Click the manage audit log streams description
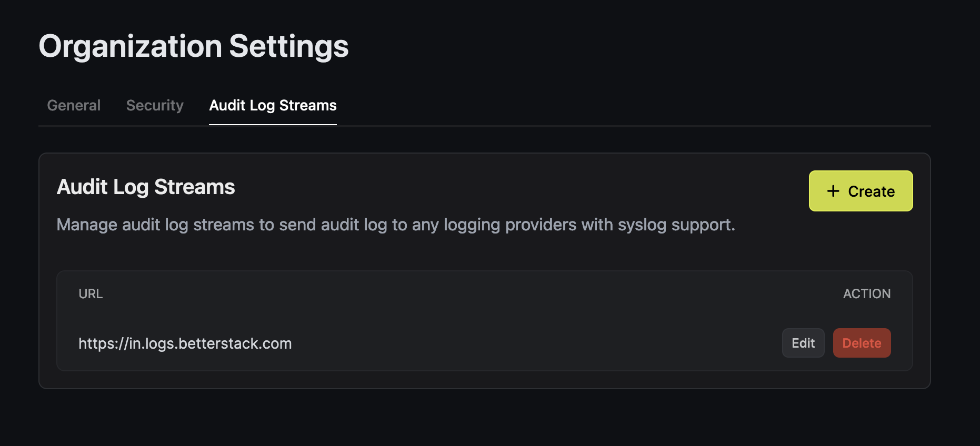This screenshot has width=980, height=446. [x=396, y=225]
